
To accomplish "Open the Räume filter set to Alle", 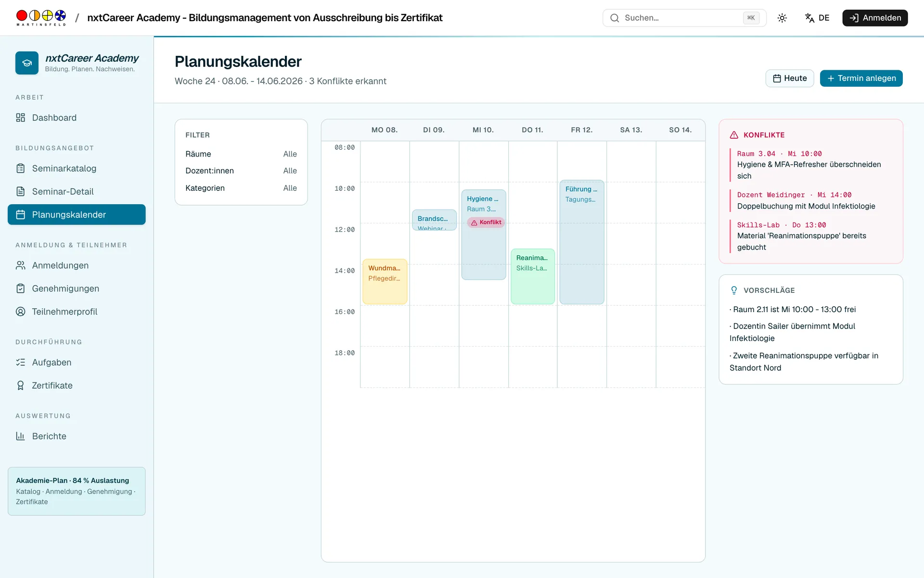I will (241, 154).
